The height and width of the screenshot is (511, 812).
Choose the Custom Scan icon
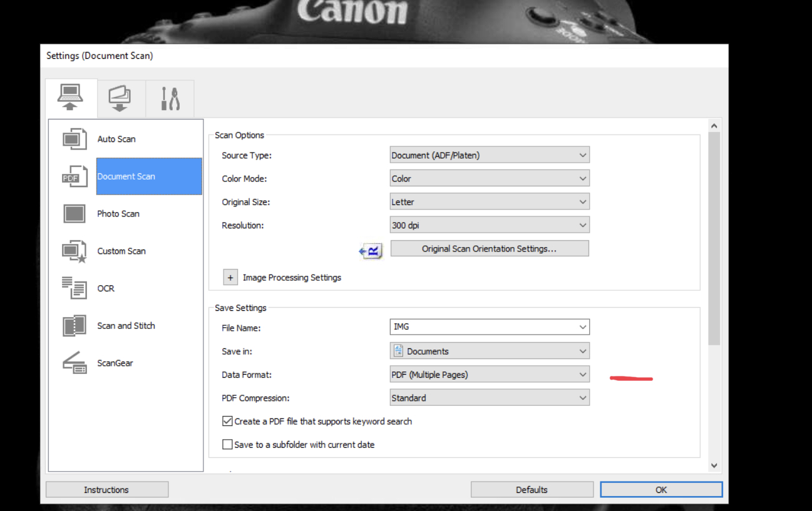click(x=75, y=251)
